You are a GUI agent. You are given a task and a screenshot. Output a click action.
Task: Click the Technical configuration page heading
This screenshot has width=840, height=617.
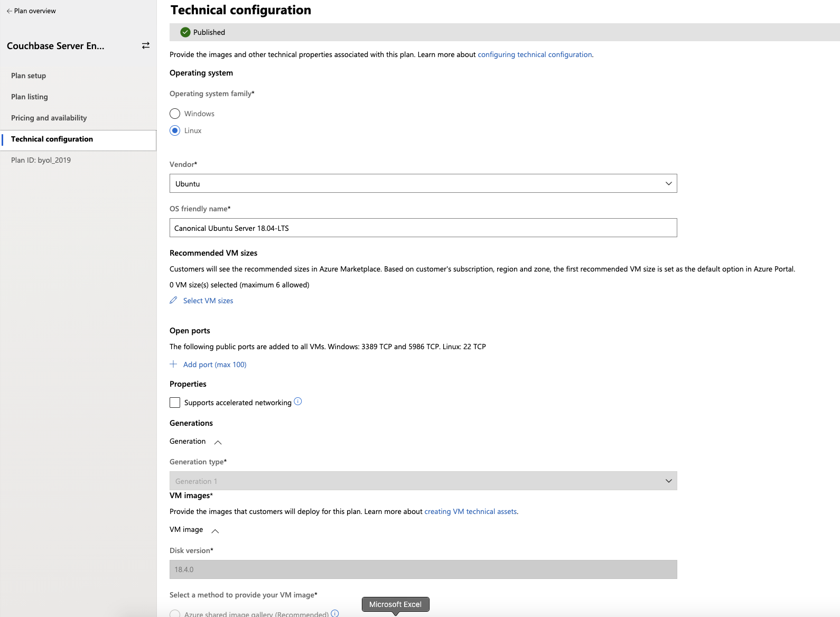pyautogui.click(x=241, y=10)
